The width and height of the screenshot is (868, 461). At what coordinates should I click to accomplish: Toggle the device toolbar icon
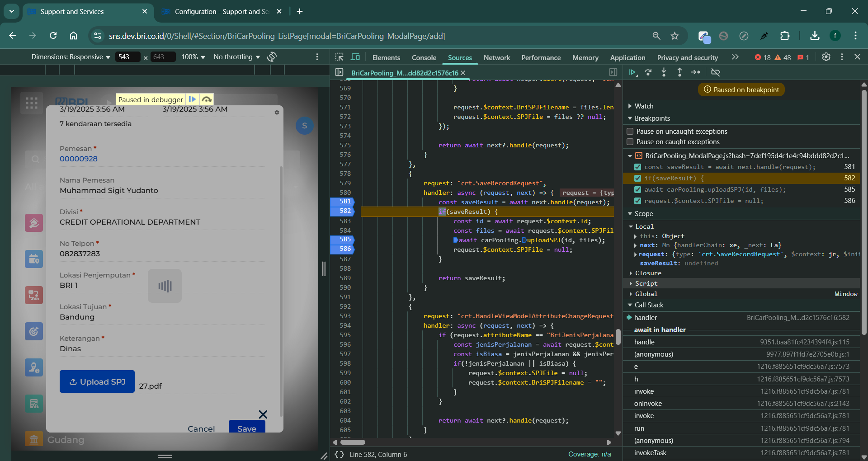pyautogui.click(x=355, y=57)
